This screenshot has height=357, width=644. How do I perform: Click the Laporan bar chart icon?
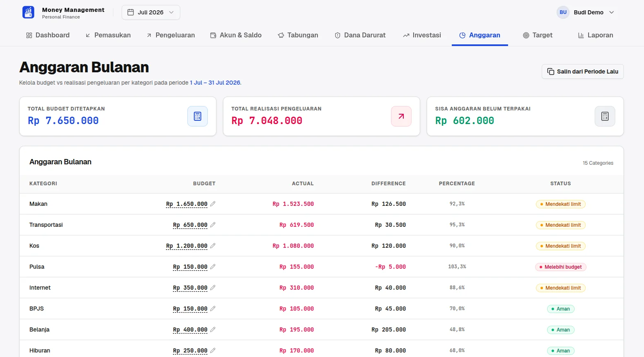581,35
